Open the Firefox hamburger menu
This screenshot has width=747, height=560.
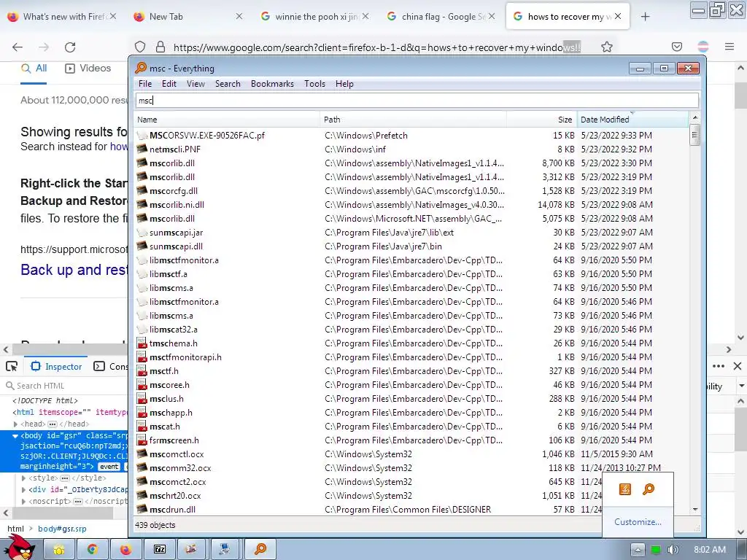click(729, 47)
